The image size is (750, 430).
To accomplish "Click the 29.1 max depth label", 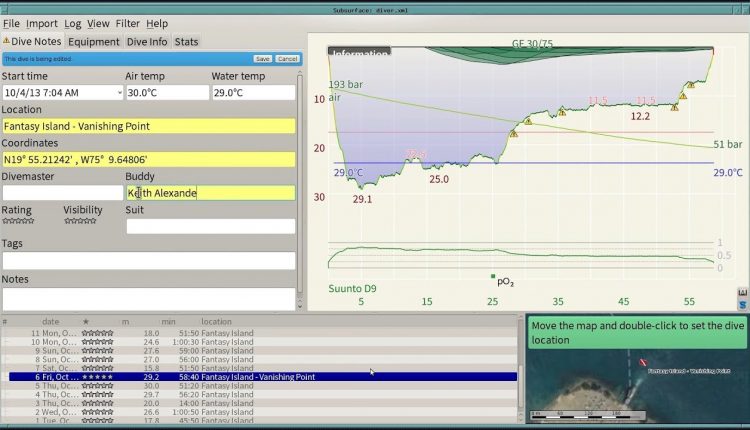I will (x=362, y=199).
